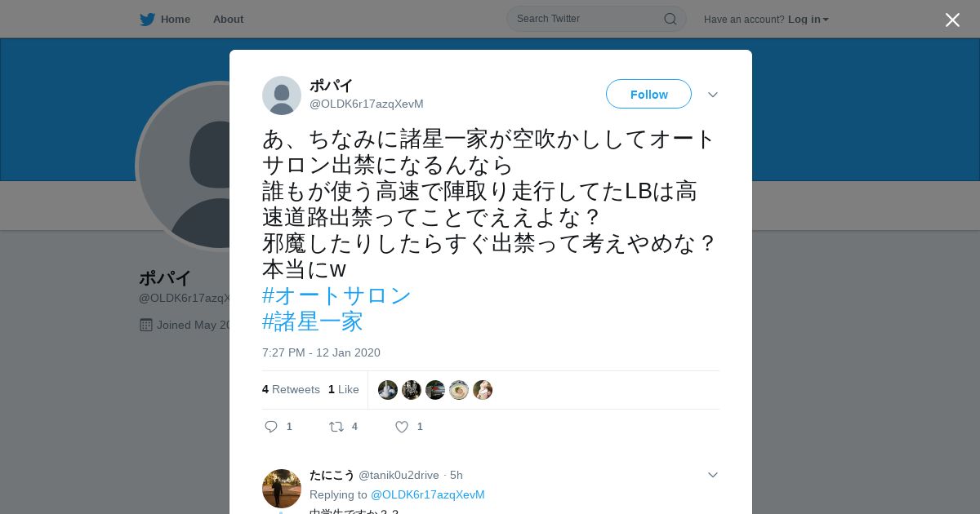The width and height of the screenshot is (980, 514).
Task: View the 4 Retweets list
Action: 291,390
